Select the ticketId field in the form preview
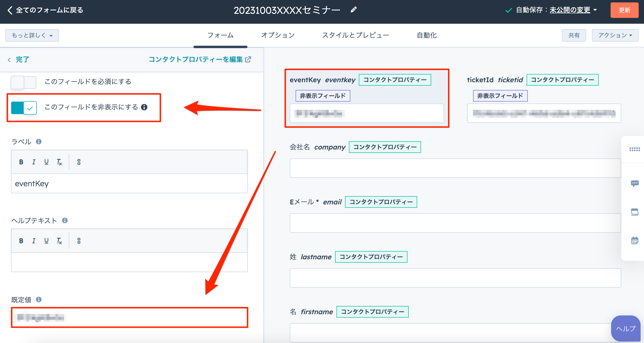The height and width of the screenshot is (343, 644). (x=544, y=98)
